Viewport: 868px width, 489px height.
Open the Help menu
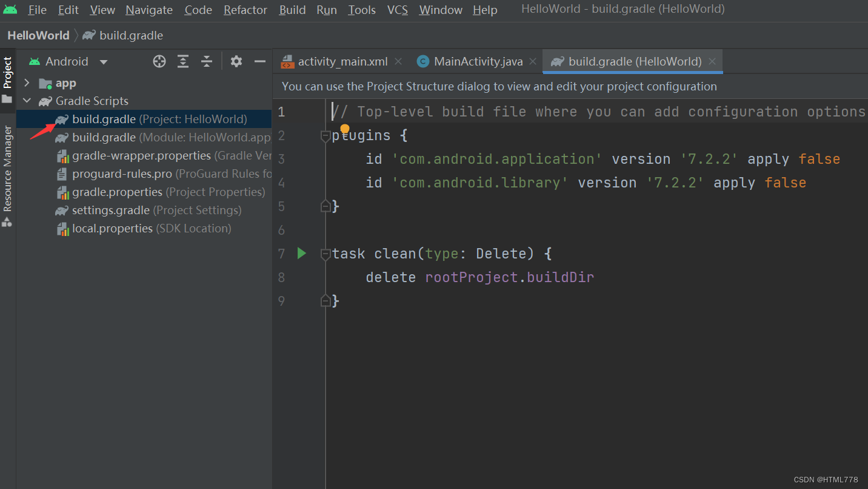[485, 10]
